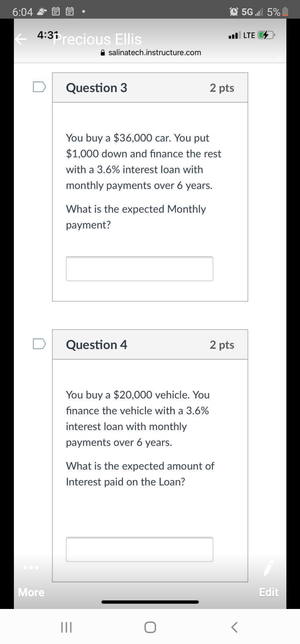Flag Question 4 for review
This screenshot has width=300, height=644.
coord(39,344)
